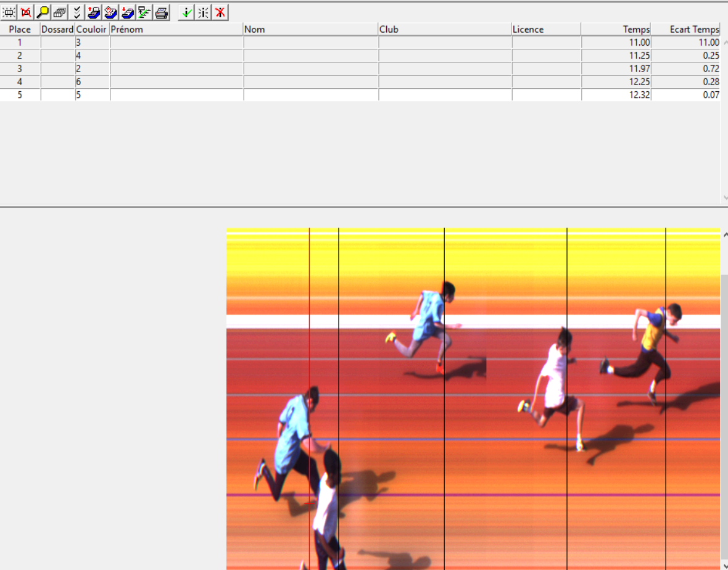Click the photo-finish image scroll-up arrow
Screen dimensions: 728x570
[x=725, y=235]
